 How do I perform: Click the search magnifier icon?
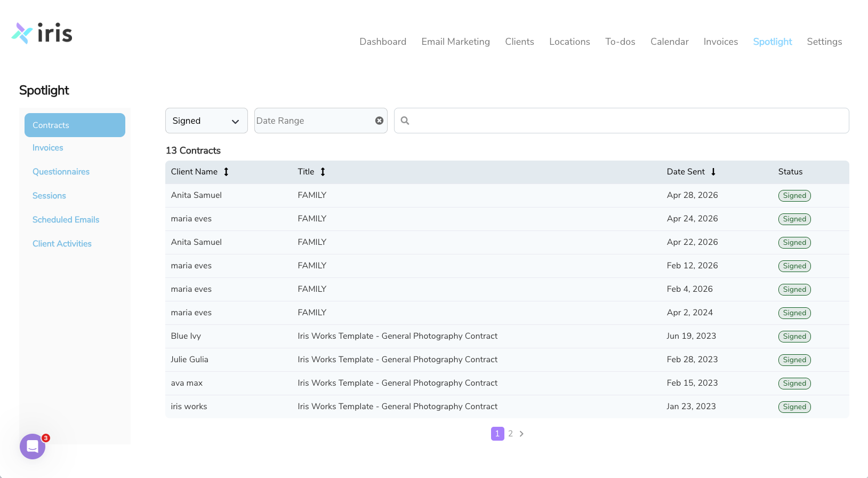point(405,121)
